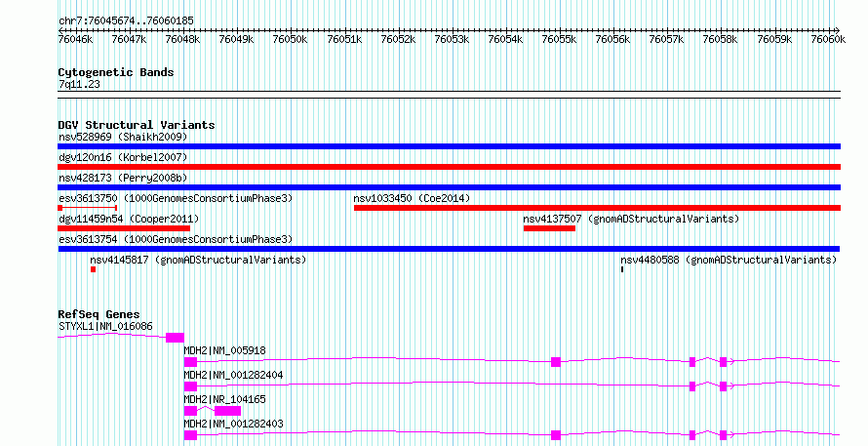This screenshot has height=446, width=868.
Task: Select first exon of MDH2 NM_001282404
Action: [190, 386]
